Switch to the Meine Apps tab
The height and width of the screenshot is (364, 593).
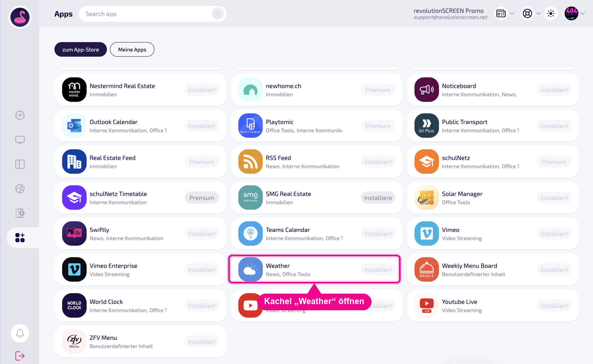[x=132, y=49]
